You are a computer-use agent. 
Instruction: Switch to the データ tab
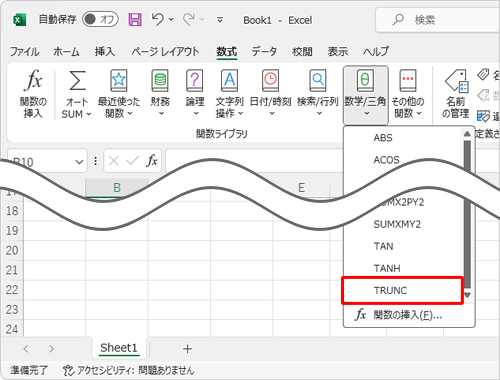tap(264, 51)
